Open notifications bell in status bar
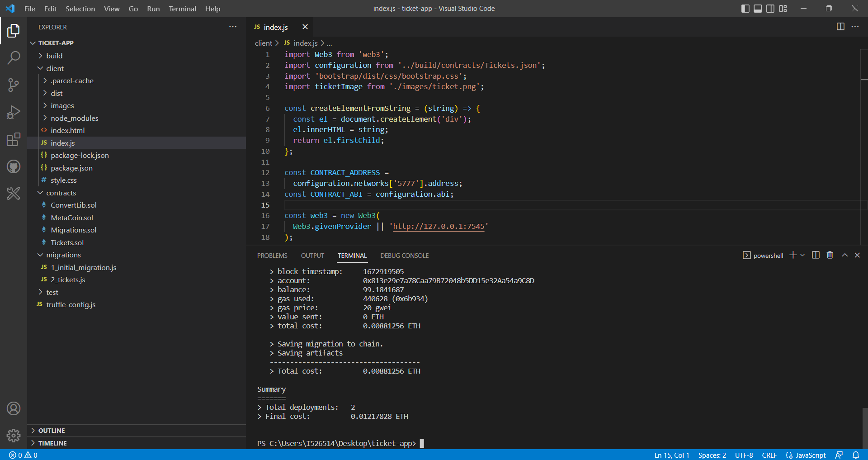This screenshot has width=868, height=460. click(856, 455)
